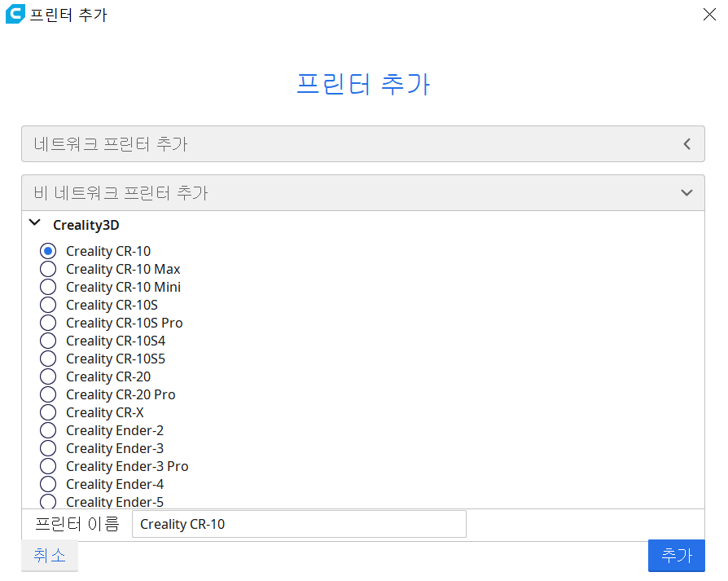Pick the Creality CR-20 radio button
728x581 pixels.
(x=48, y=376)
